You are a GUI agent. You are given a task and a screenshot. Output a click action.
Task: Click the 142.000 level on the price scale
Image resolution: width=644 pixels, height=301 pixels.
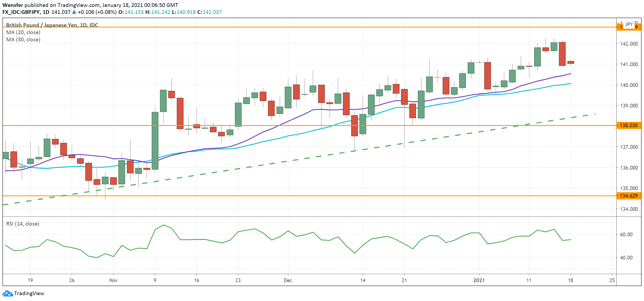tap(629, 44)
